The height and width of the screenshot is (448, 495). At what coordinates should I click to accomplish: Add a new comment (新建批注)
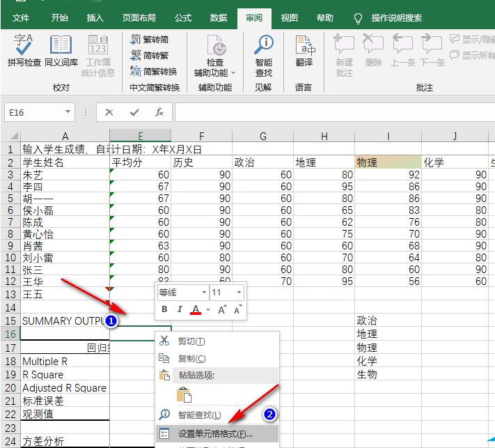point(345,56)
